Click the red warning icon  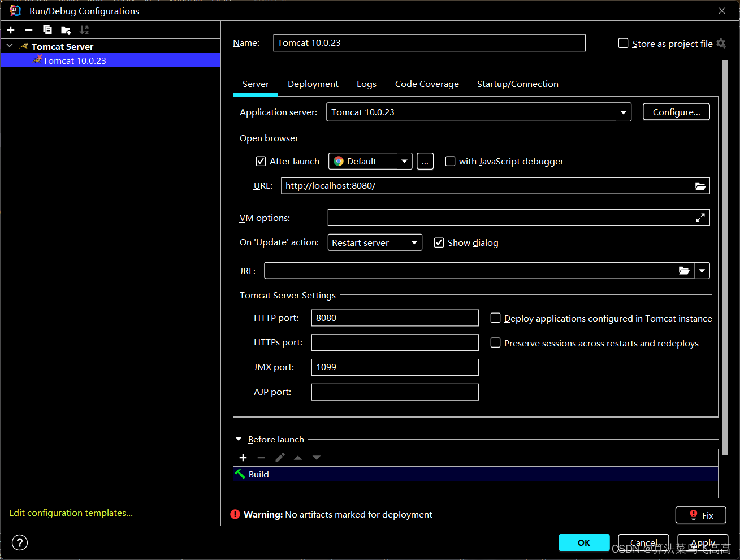(x=235, y=514)
